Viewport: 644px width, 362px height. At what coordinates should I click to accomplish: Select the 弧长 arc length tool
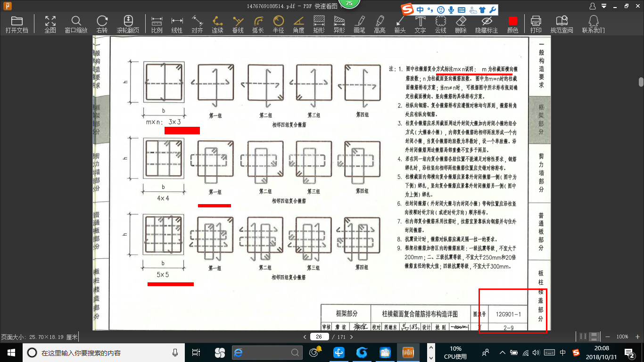[258, 24]
